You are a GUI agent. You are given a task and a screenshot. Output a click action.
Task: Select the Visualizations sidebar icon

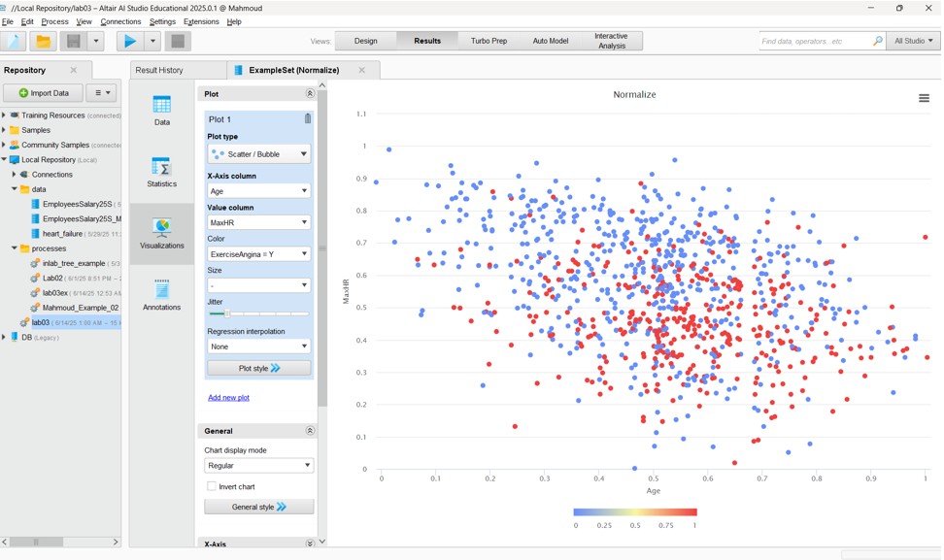click(160, 231)
